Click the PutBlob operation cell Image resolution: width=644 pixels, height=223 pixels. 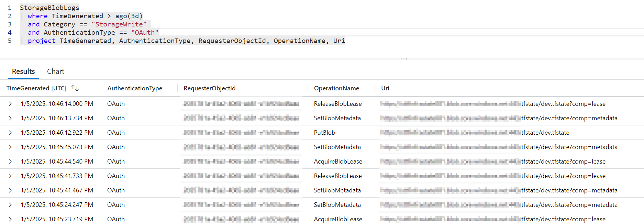(324, 133)
